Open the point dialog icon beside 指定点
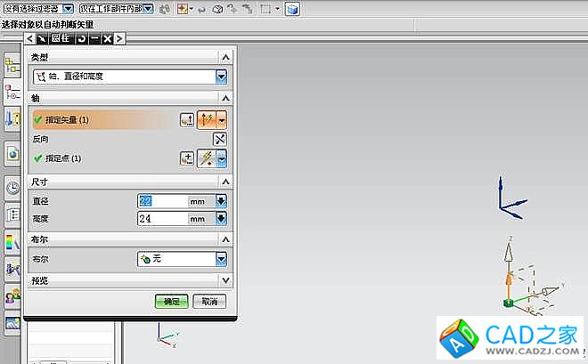The image size is (588, 364). (x=187, y=158)
